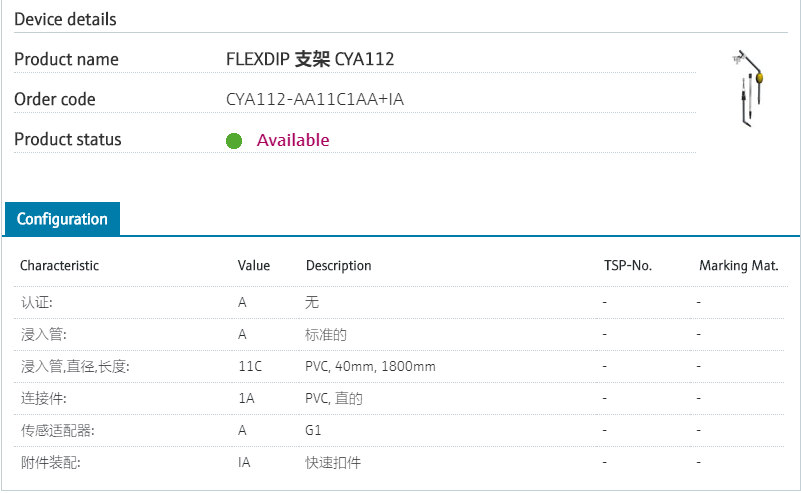This screenshot has width=801, height=493.
Task: Click the 快速扣件 description cell
Action: click(x=333, y=463)
